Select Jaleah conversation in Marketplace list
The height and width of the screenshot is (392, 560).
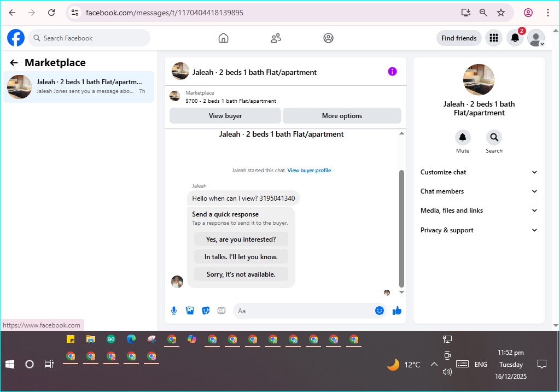click(x=79, y=87)
